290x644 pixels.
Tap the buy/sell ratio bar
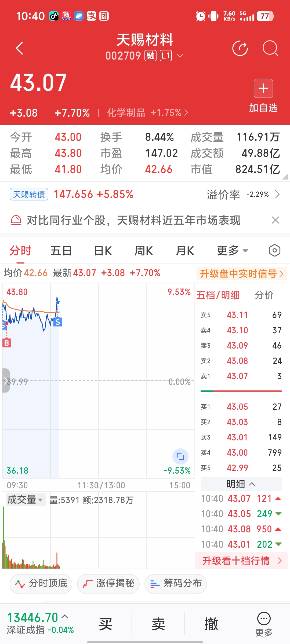coord(241,391)
